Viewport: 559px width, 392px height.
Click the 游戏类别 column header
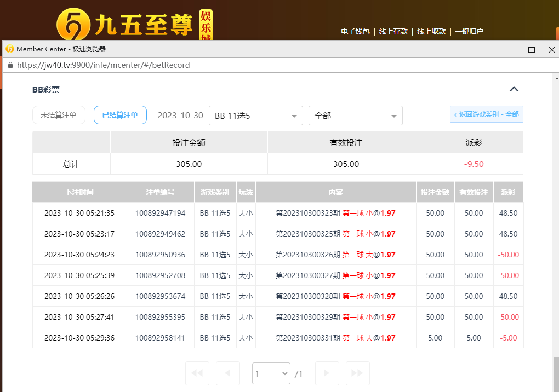click(x=215, y=192)
